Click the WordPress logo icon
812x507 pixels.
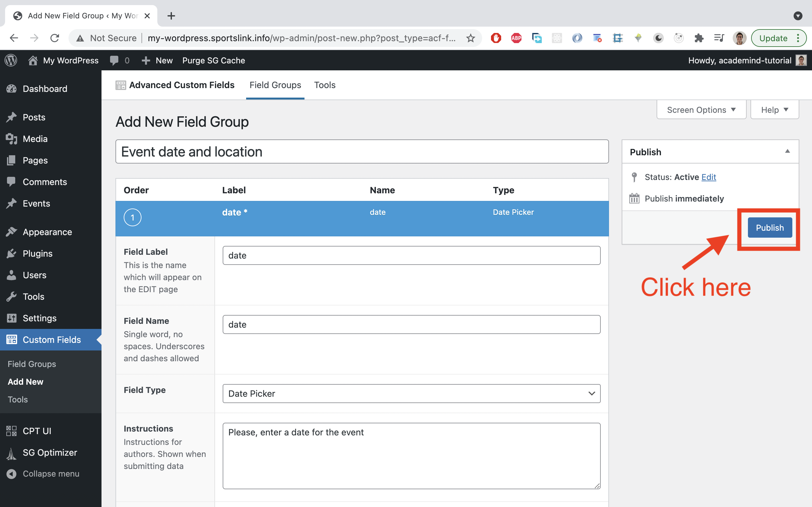[x=11, y=60]
